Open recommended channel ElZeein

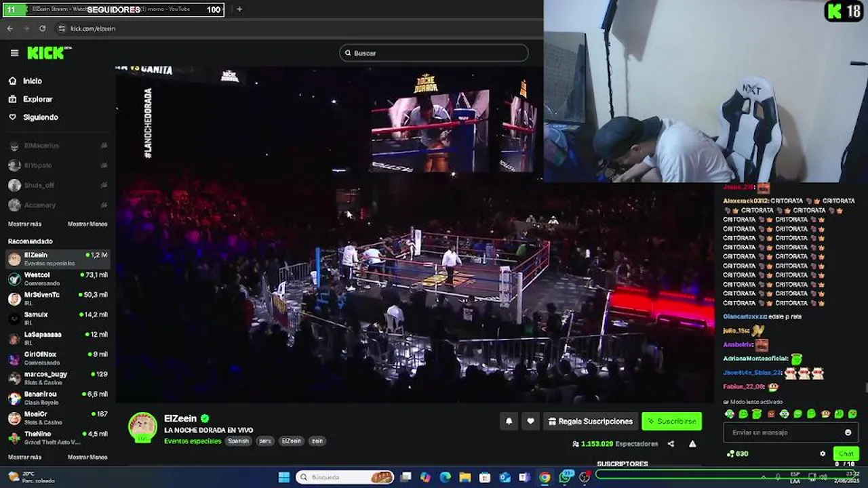click(58, 258)
